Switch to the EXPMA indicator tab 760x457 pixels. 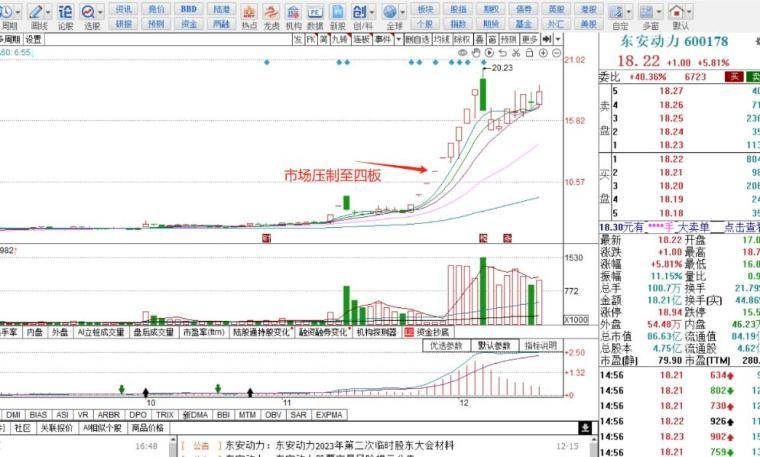point(329,415)
